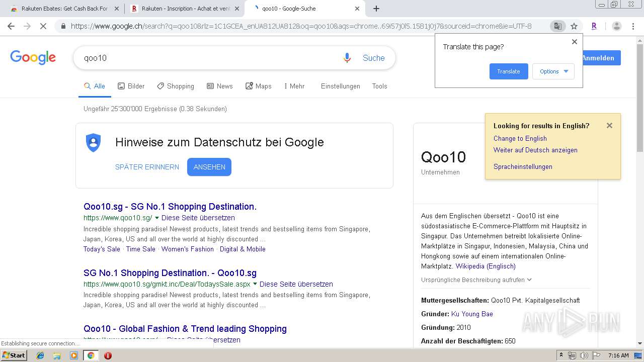Expand dropdown arrow beside https://www.qoo10.sg/
The image size is (644, 362).
pos(157,218)
